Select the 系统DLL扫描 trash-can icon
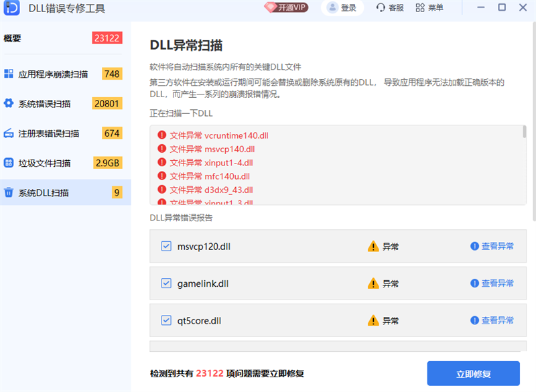The image size is (536, 392). point(9,192)
